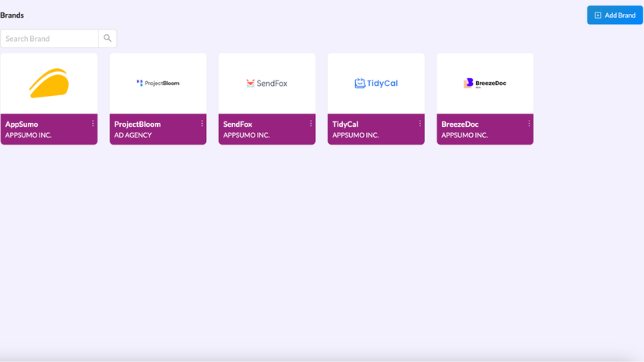Select the AppSumo yellow taco logo thumbnail
Viewport: 644px width, 362px height.
pos(50,84)
